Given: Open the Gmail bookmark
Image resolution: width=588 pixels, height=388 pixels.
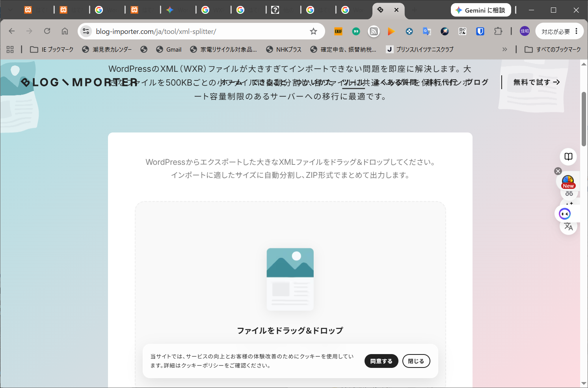Looking at the screenshot, I should coord(169,49).
